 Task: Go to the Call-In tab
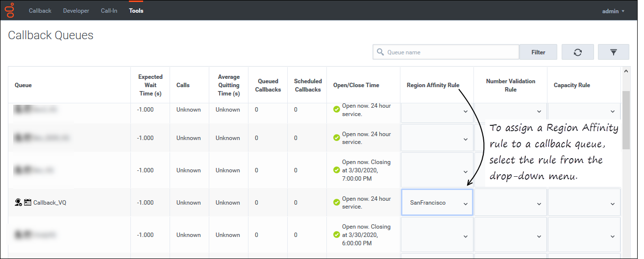tap(109, 11)
